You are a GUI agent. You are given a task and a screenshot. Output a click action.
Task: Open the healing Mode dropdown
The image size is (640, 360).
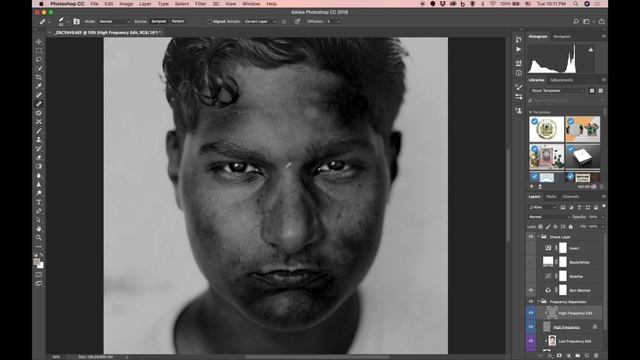(114, 21)
